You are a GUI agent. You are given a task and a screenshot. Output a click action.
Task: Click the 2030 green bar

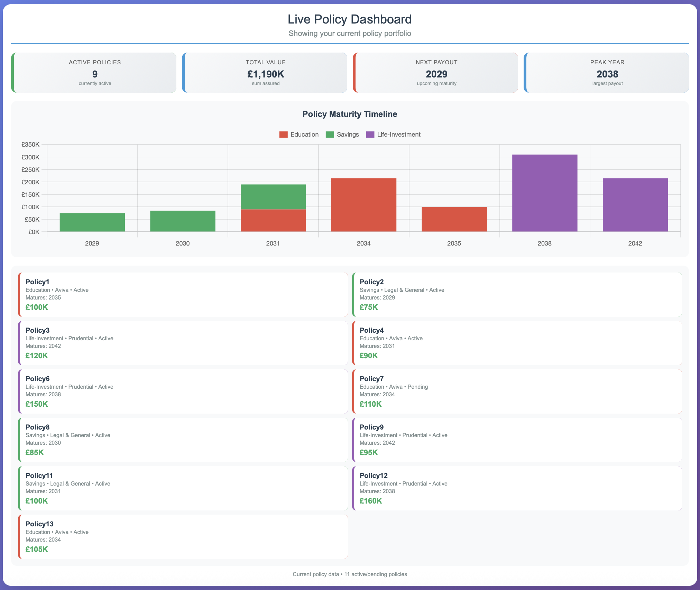coord(183,221)
